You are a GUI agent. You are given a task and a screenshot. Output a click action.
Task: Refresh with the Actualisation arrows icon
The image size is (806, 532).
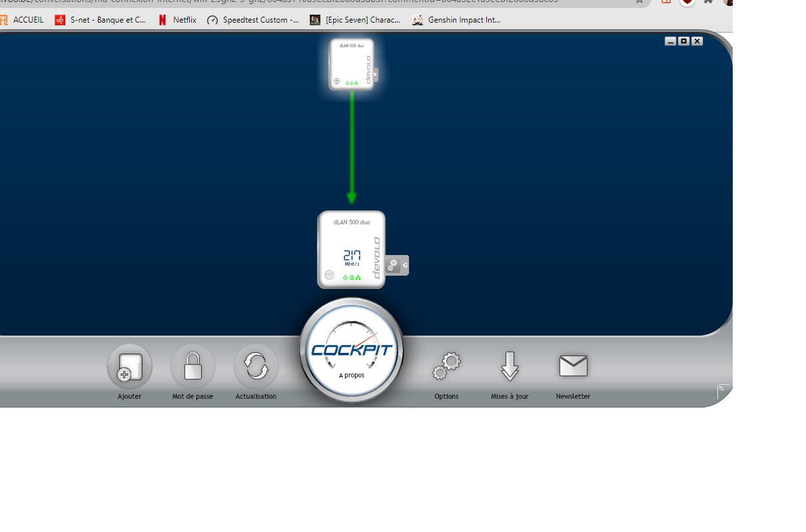(x=256, y=367)
